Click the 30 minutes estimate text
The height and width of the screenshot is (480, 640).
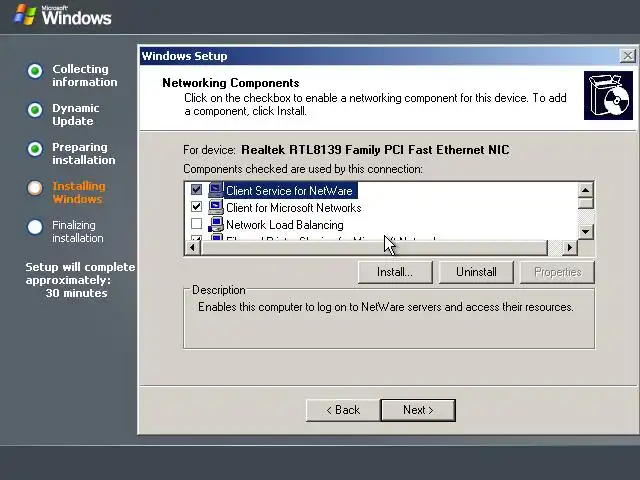pyautogui.click(x=76, y=293)
